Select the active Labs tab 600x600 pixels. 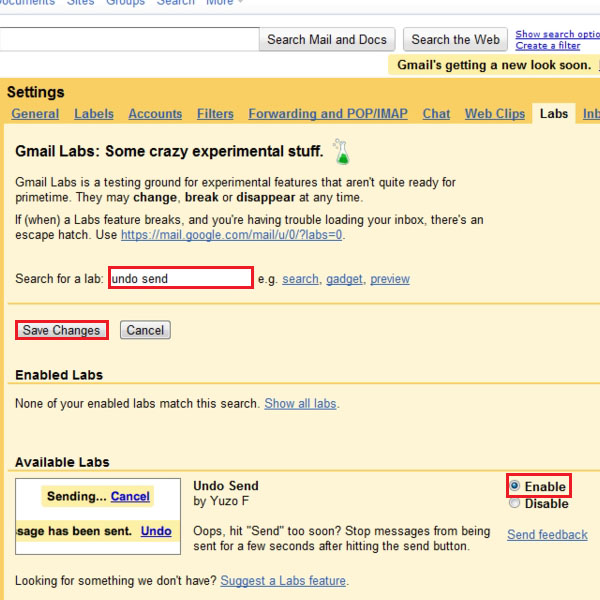point(554,114)
